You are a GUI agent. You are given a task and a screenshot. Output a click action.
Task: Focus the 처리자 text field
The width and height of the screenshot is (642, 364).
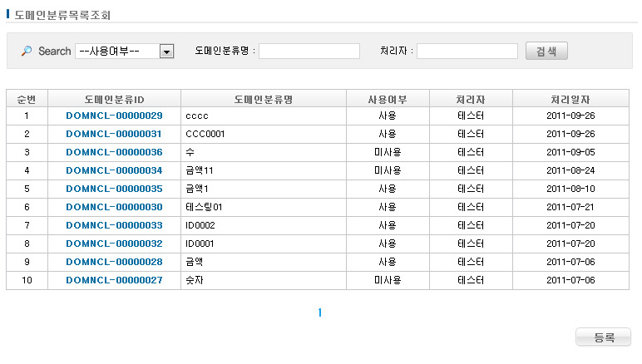point(467,52)
